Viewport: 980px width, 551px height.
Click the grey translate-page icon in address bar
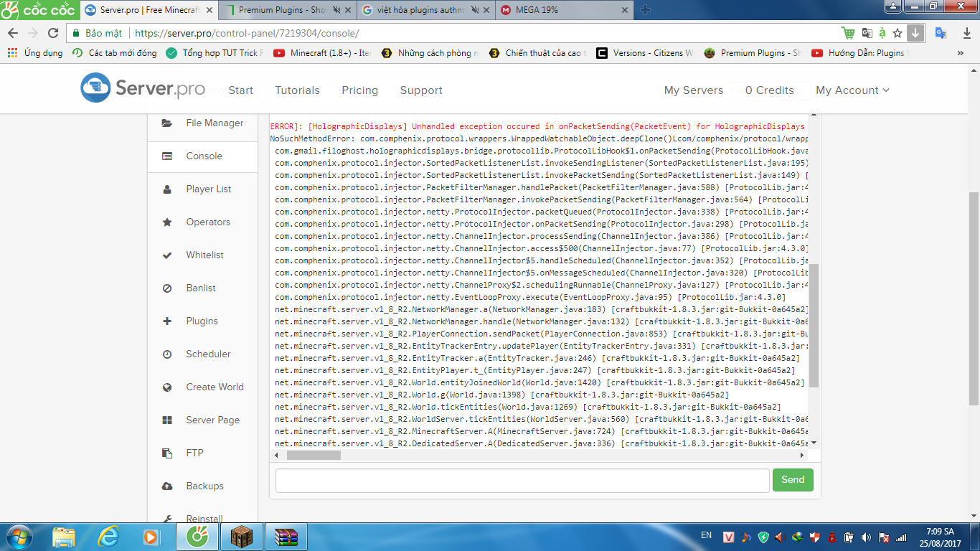pyautogui.click(x=867, y=33)
